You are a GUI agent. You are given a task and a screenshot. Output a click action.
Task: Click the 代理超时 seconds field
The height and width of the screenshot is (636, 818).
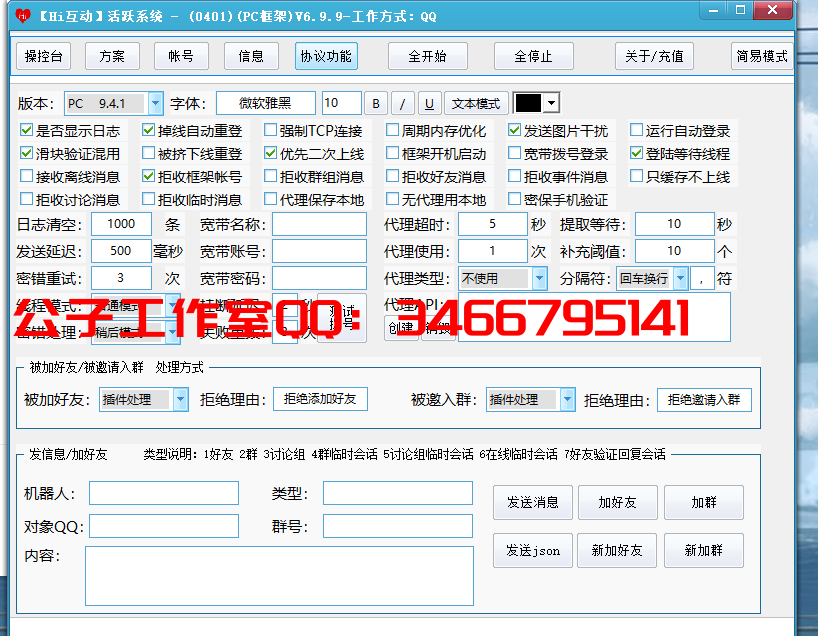pos(493,224)
